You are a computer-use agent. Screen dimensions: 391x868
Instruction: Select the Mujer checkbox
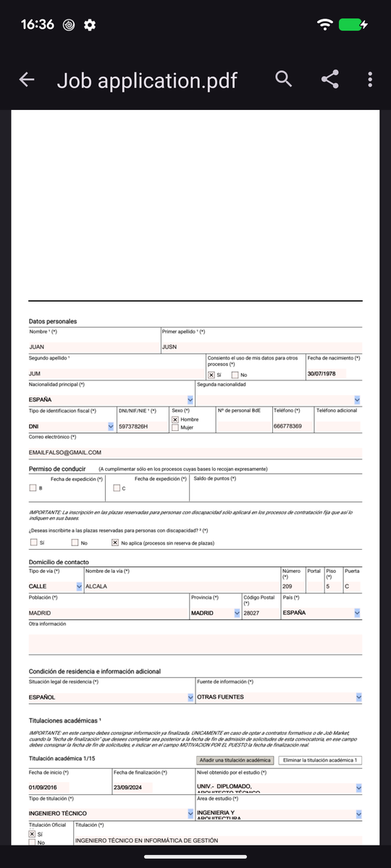(x=175, y=427)
